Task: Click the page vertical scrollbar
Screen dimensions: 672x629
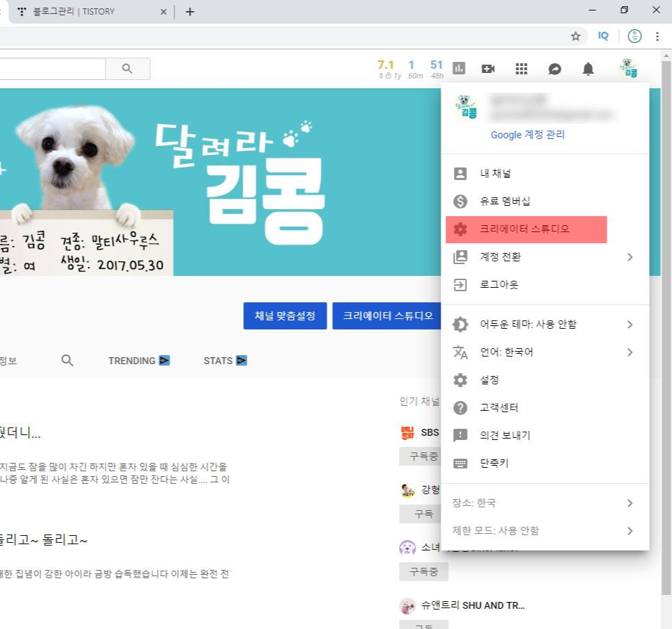Action: [x=666, y=328]
